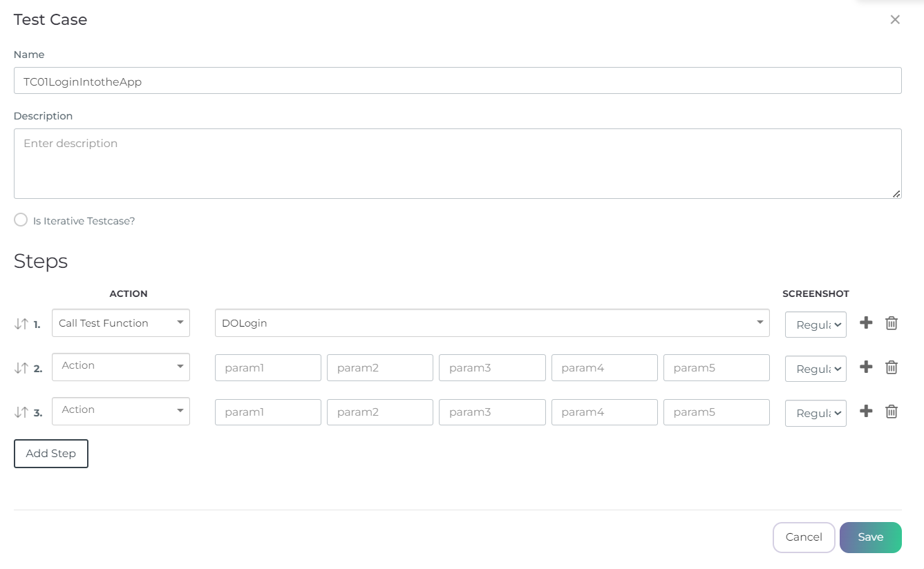The image size is (924, 569).
Task: Click the SCREENSHOT column header
Action: tap(815, 293)
